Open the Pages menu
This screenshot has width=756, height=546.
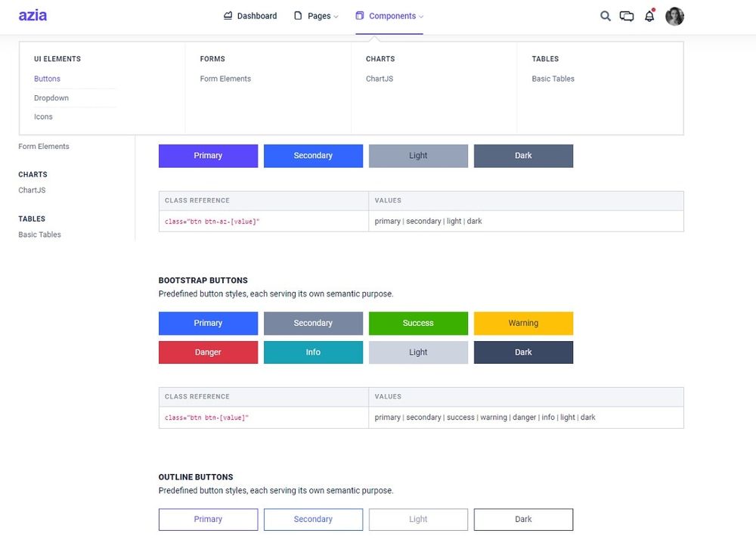point(316,15)
